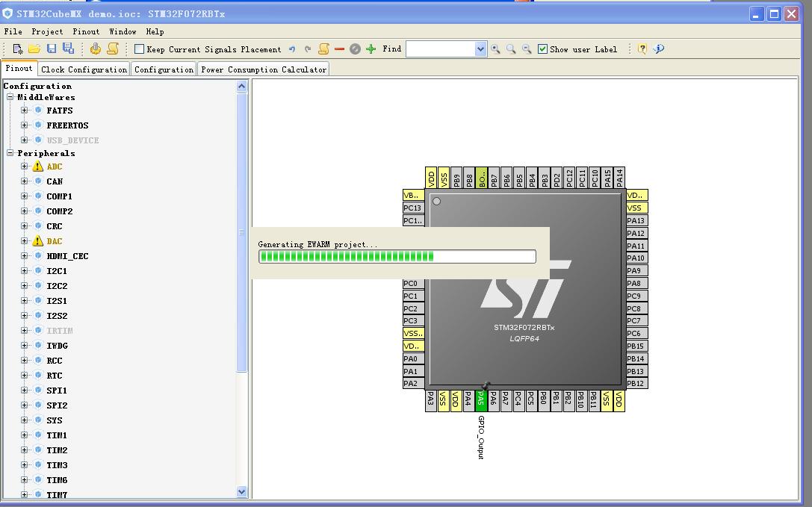Select the IWDG tree item
812x507 pixels.
[57, 346]
